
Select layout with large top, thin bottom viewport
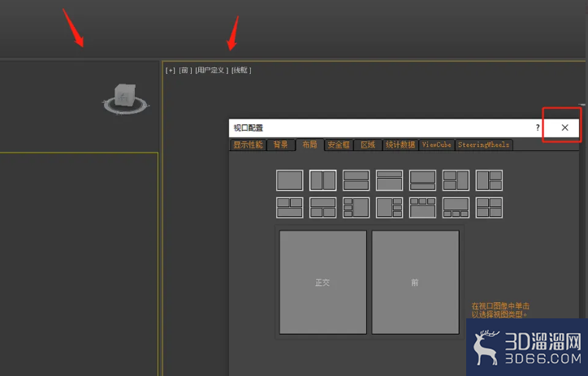click(x=422, y=180)
